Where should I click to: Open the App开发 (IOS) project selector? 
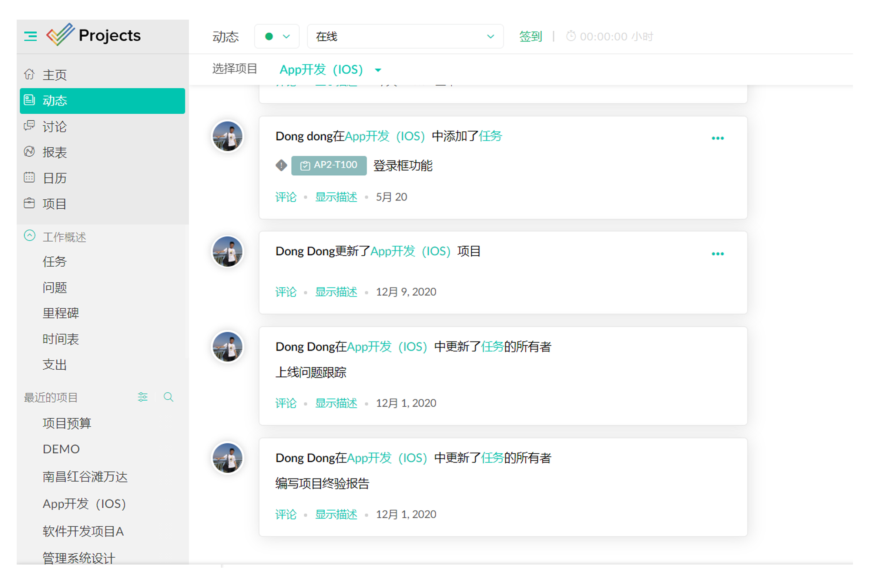click(x=330, y=70)
